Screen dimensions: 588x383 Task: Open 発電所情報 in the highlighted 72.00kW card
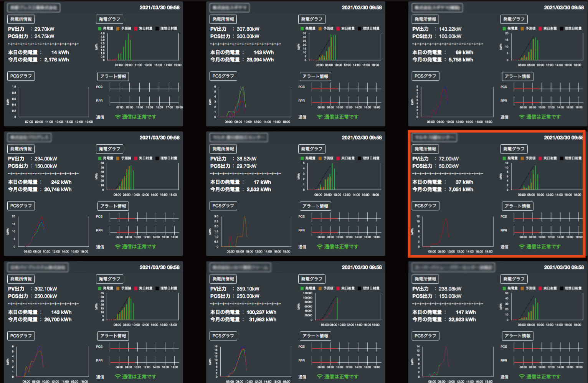pyautogui.click(x=426, y=149)
